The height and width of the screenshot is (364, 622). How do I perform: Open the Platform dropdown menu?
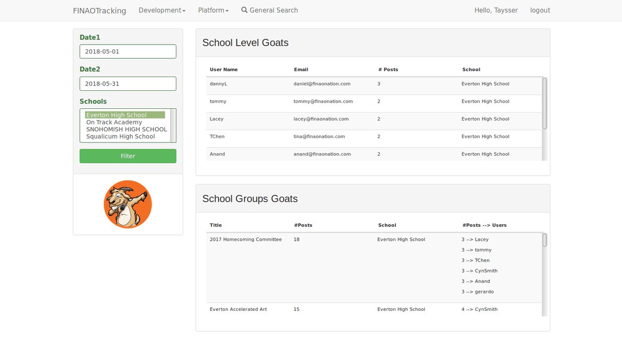[x=213, y=10]
